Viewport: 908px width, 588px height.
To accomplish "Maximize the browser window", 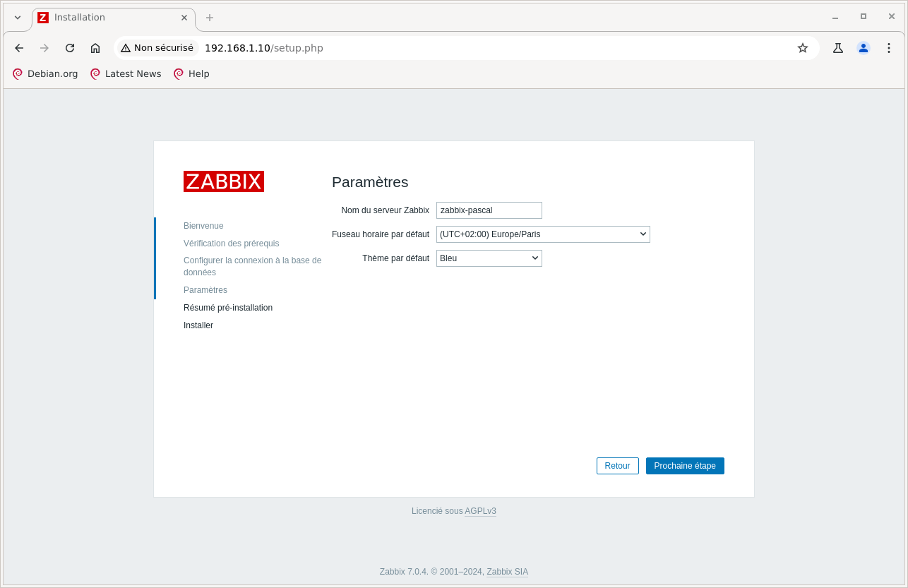I will (863, 17).
